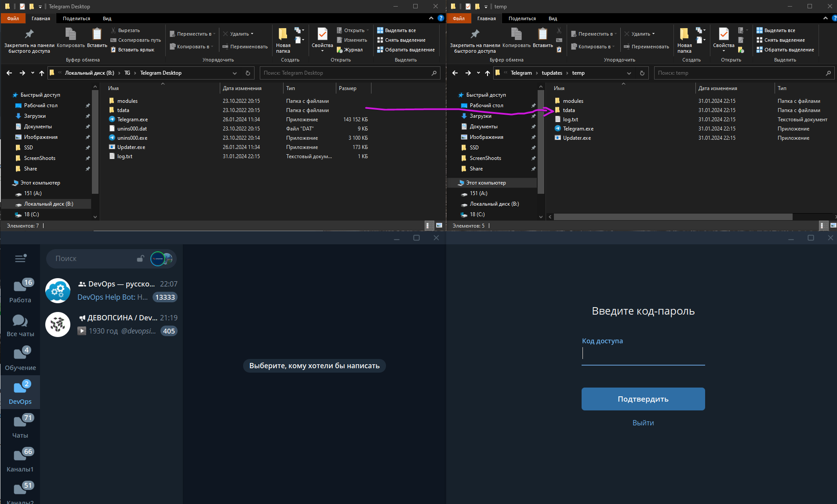The image size is (837, 504).
Task: Click Снять выделение in Telegram Desktop window
Action: click(x=401, y=40)
